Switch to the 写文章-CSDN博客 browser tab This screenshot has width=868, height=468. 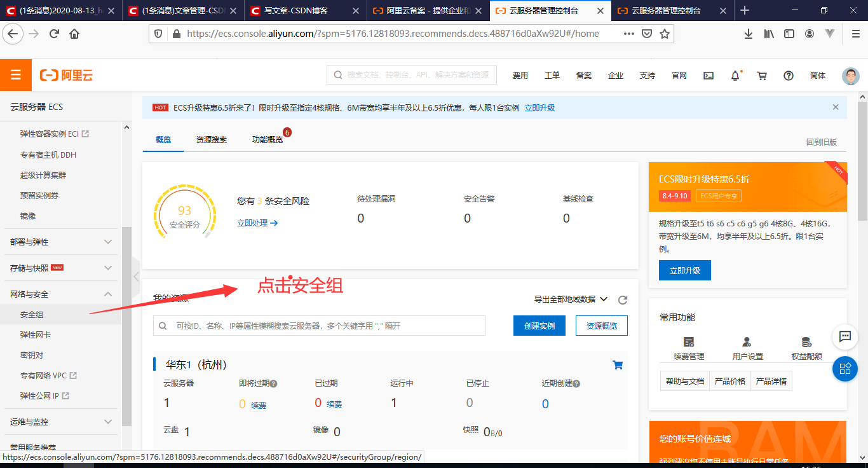click(306, 10)
